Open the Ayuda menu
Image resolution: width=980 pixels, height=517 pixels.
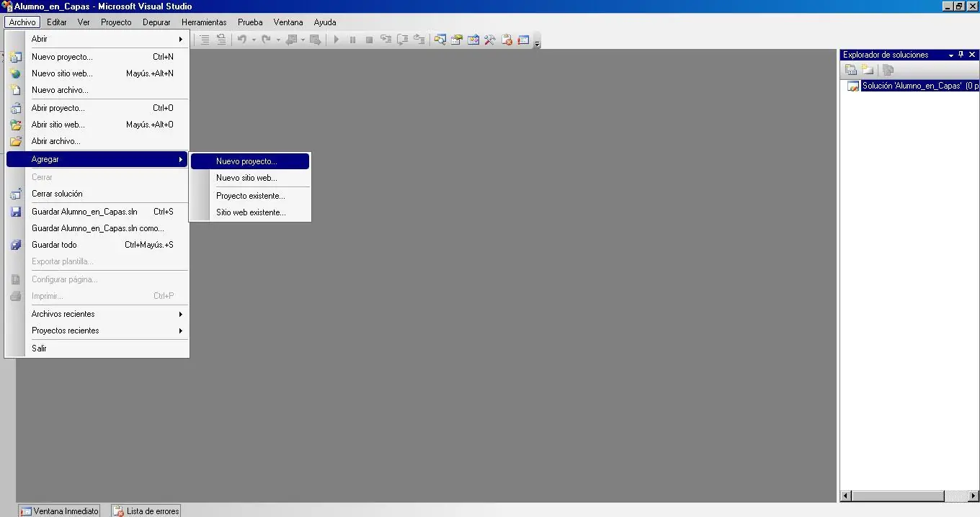pos(325,22)
